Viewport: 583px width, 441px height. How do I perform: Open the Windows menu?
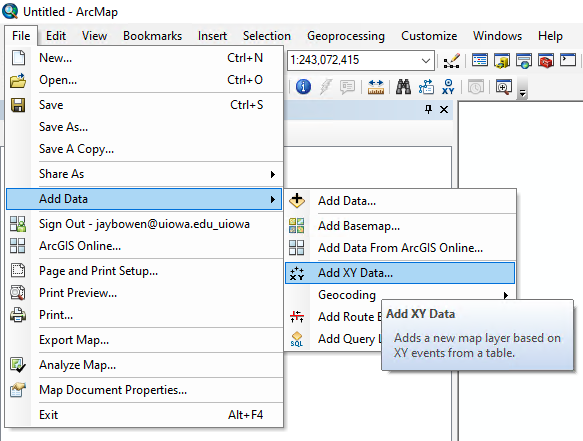click(x=497, y=36)
